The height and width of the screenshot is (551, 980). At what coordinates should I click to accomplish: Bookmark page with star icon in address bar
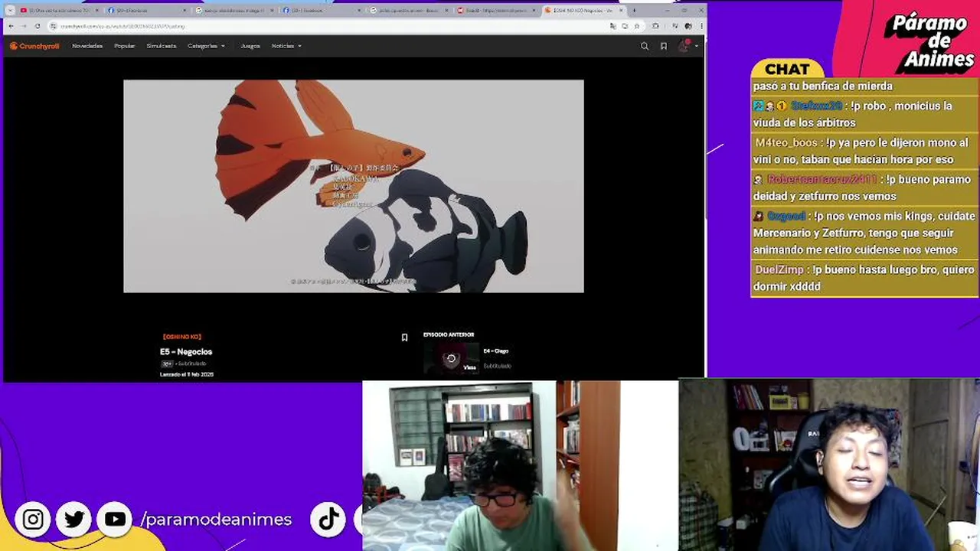pos(636,26)
